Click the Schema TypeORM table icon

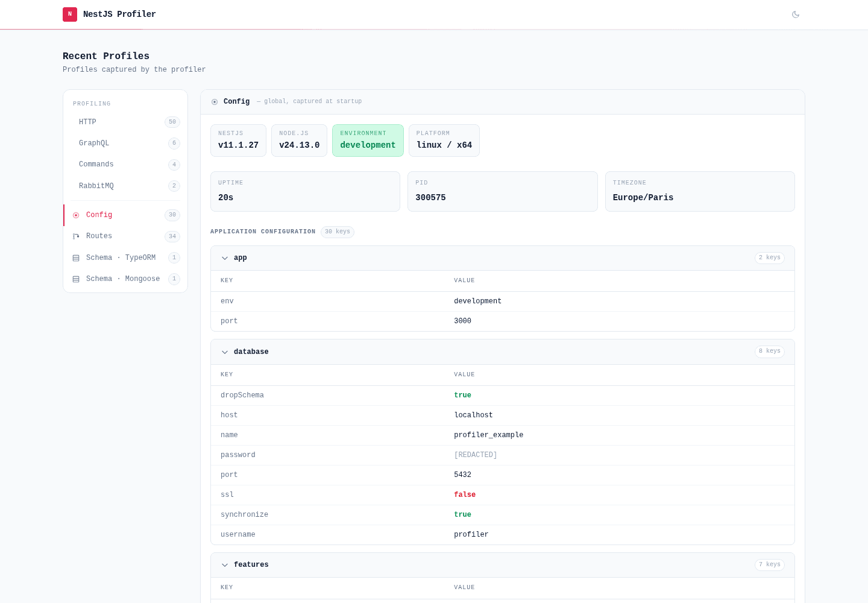pos(76,258)
